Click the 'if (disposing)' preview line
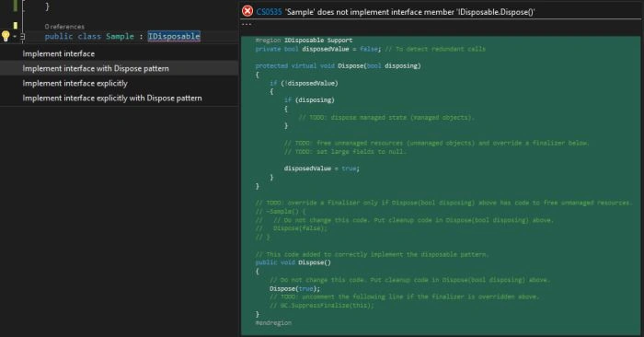The image size is (644, 337). click(309, 99)
